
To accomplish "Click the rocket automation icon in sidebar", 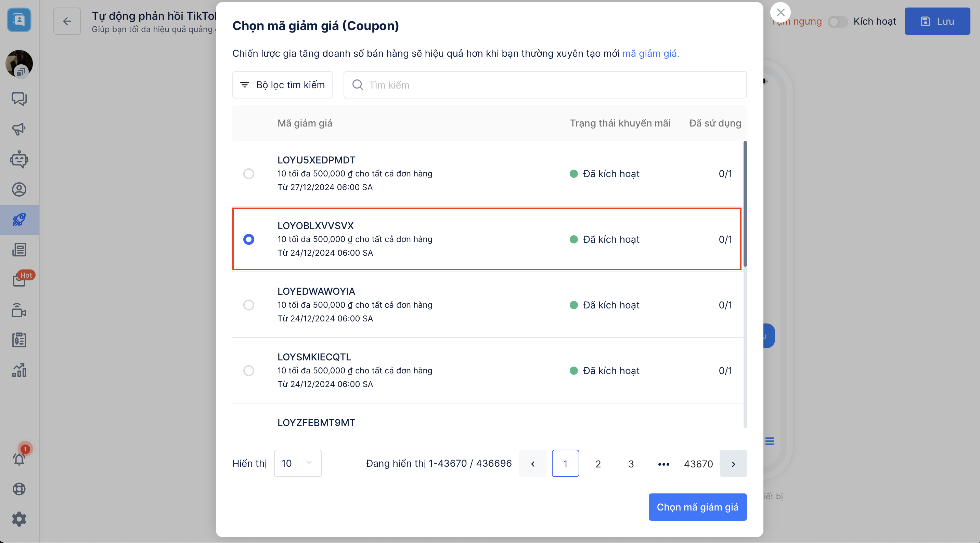I will pos(19,220).
